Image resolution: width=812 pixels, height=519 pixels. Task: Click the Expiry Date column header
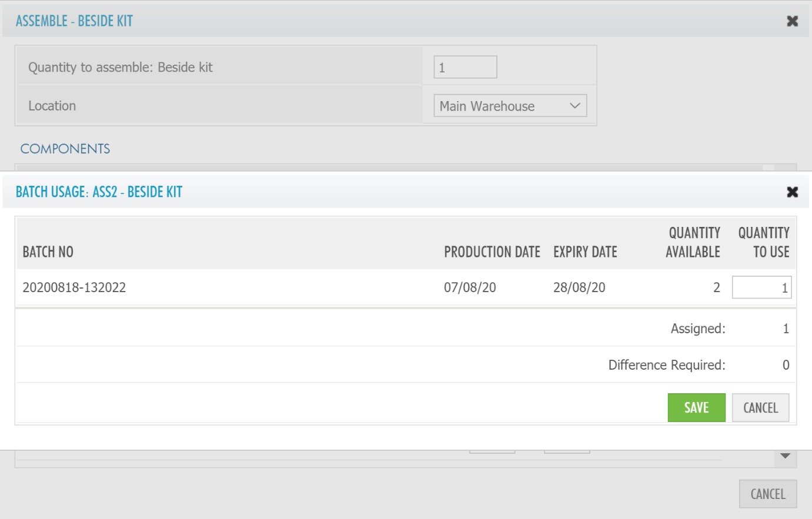585,252
